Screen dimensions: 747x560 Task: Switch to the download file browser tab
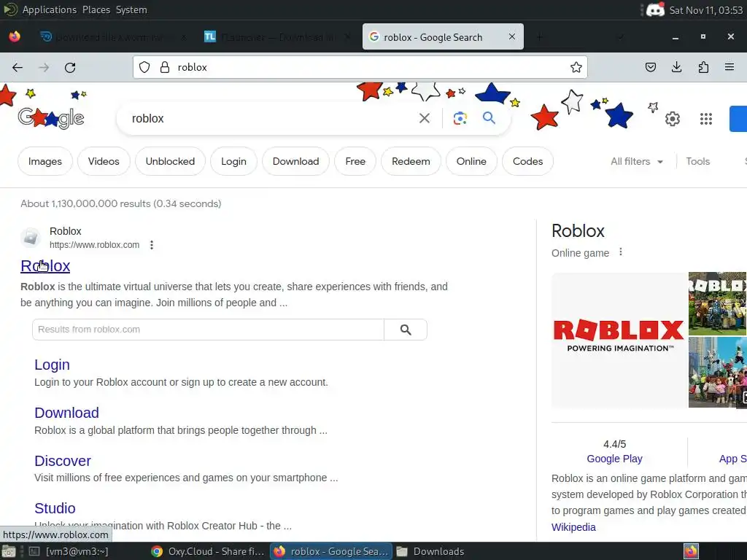pyautogui.click(x=112, y=36)
